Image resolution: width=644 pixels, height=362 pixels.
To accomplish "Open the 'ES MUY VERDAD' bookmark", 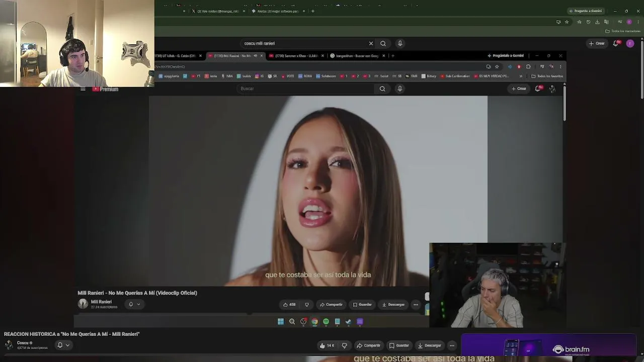I will (492, 76).
